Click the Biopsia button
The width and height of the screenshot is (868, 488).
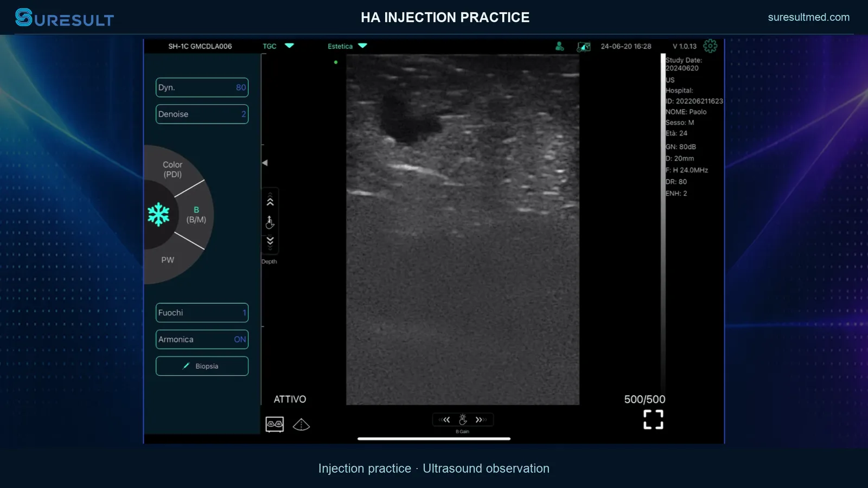click(202, 366)
